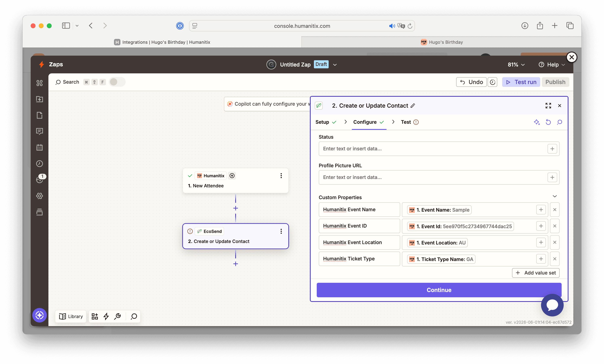Click the wrench tools icon in bottom toolbar

pos(118,316)
